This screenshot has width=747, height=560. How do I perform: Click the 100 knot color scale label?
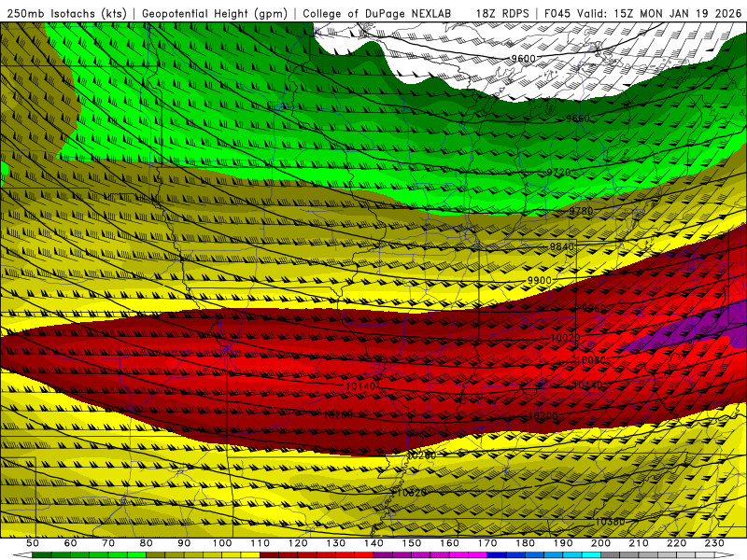(x=222, y=543)
